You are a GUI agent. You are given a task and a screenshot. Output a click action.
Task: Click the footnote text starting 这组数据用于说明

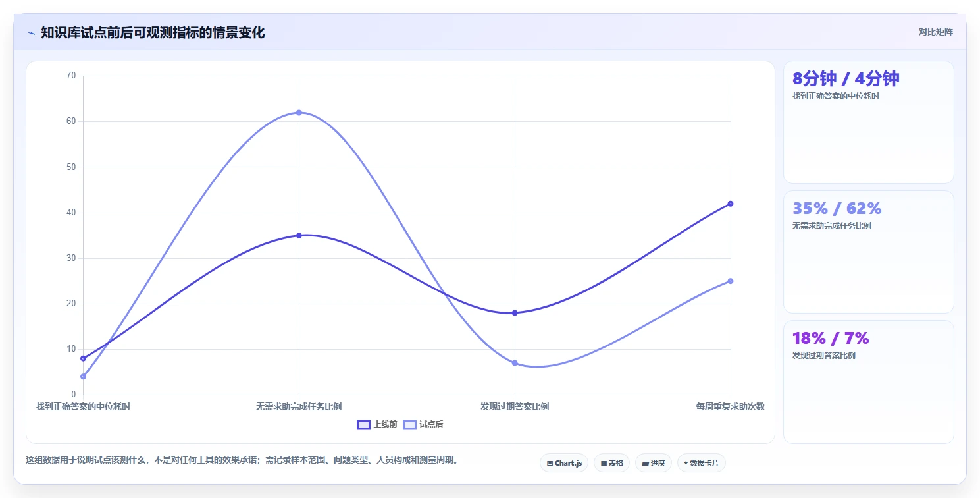pos(242,460)
